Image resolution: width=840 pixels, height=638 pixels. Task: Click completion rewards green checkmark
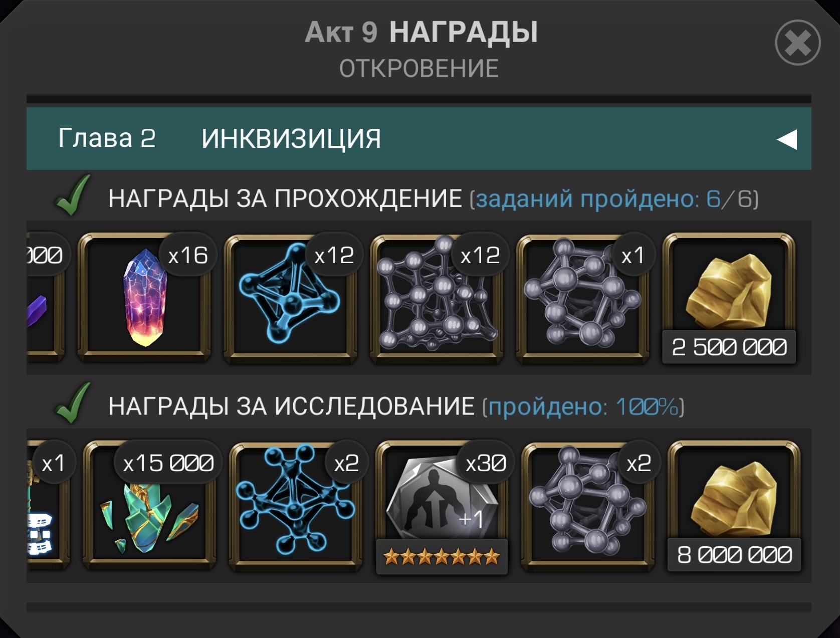[x=73, y=195]
